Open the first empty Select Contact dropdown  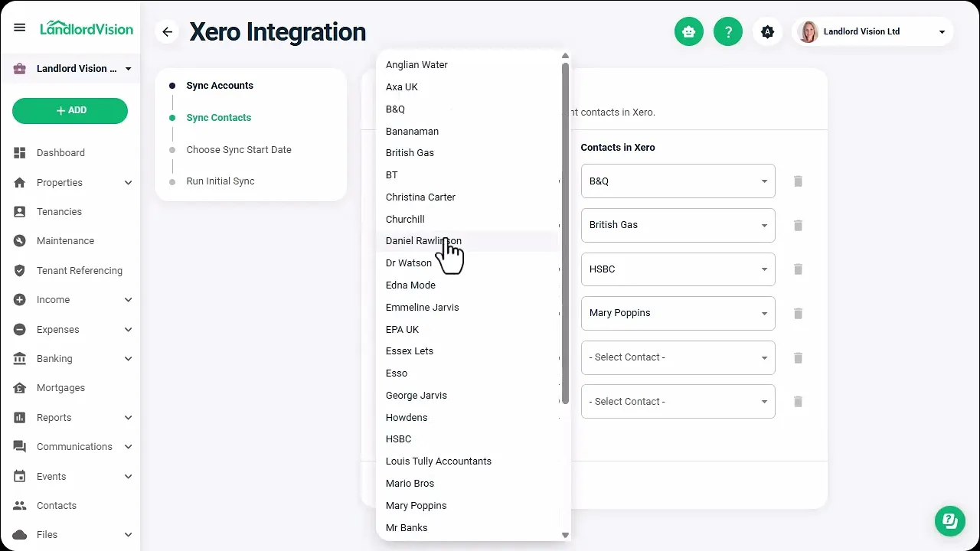tap(678, 357)
